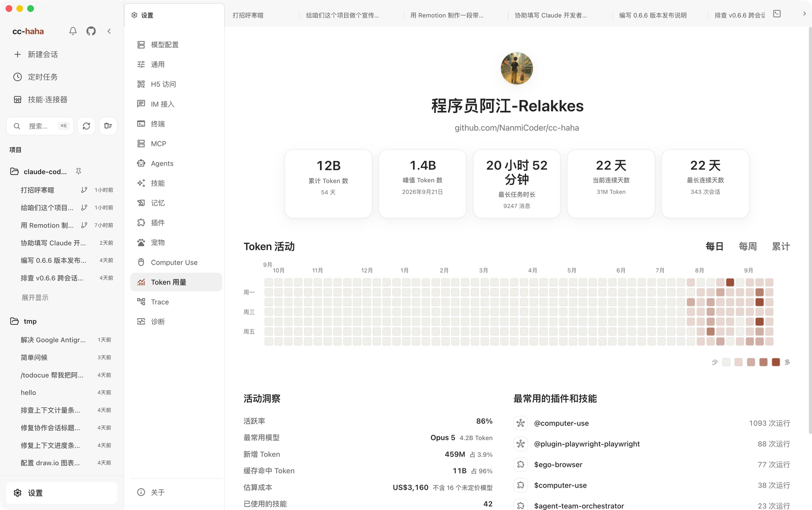Expand more sessions via 展开显示
Viewport: 812px width, 510px height.
[x=35, y=298]
